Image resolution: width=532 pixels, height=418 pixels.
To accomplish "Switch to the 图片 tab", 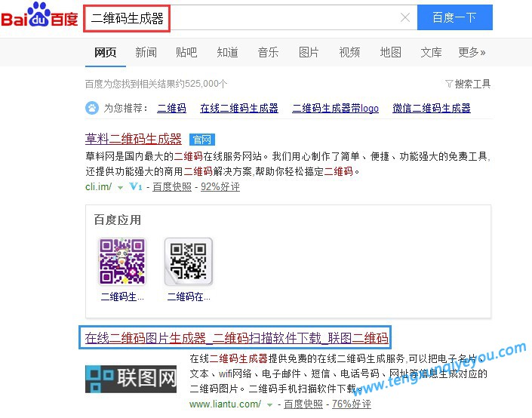I will click(309, 52).
